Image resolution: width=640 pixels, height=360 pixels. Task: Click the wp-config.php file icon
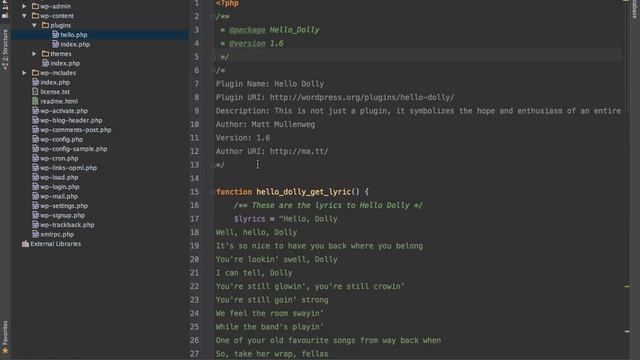pyautogui.click(x=36, y=139)
